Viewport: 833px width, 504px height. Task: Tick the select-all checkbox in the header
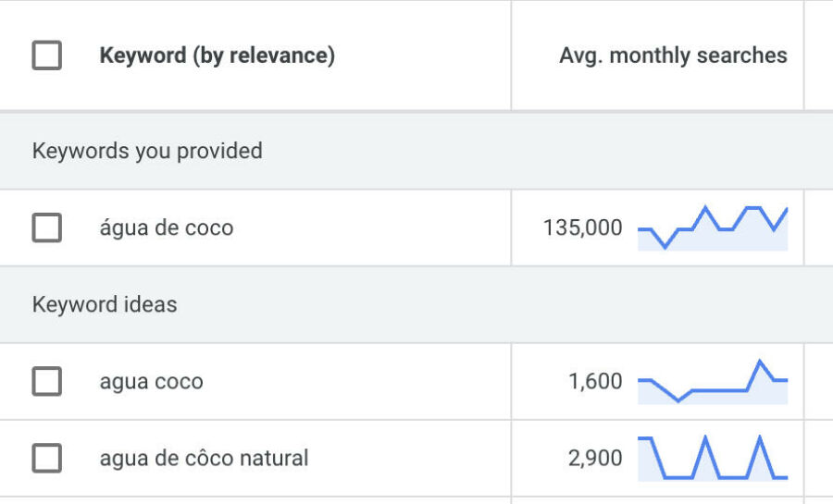click(x=47, y=55)
